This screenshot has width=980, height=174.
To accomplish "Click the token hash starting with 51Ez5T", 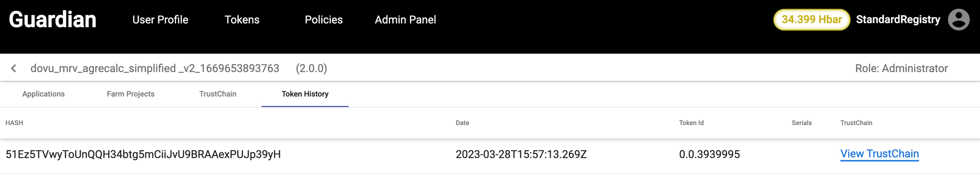I will tap(143, 154).
